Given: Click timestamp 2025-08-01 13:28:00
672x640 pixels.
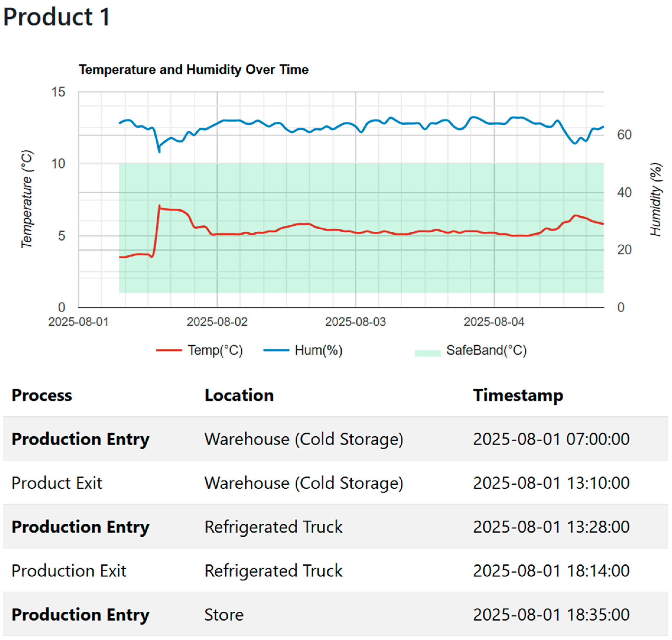Looking at the screenshot, I should point(551,526).
